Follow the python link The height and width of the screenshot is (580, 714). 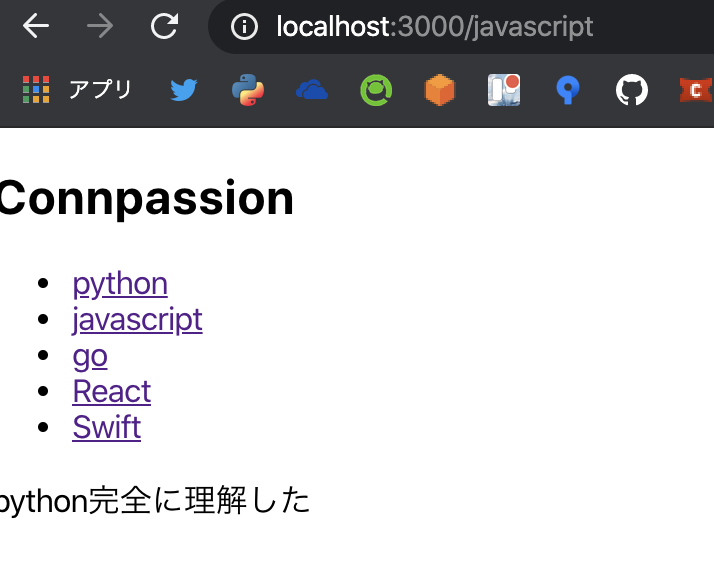click(x=120, y=285)
